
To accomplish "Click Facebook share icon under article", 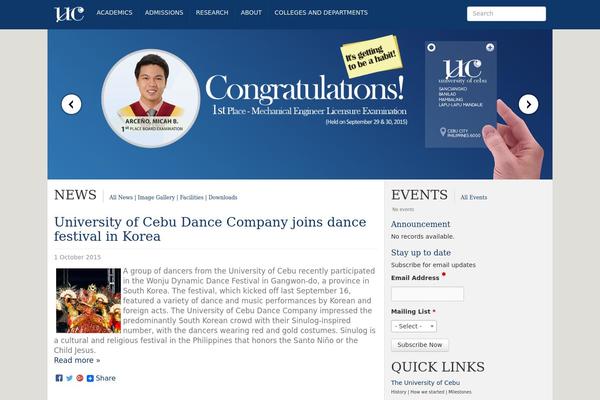I will [x=59, y=378].
